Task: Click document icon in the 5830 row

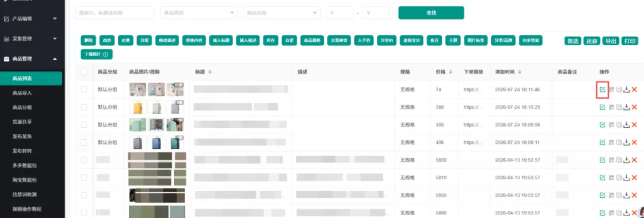Action: click(619, 159)
